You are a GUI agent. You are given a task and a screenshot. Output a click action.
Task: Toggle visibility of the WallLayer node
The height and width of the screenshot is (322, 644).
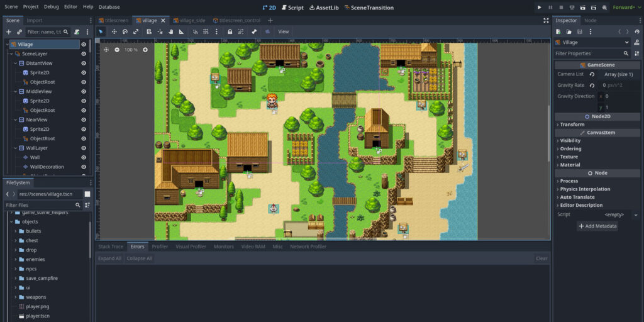pyautogui.click(x=84, y=148)
